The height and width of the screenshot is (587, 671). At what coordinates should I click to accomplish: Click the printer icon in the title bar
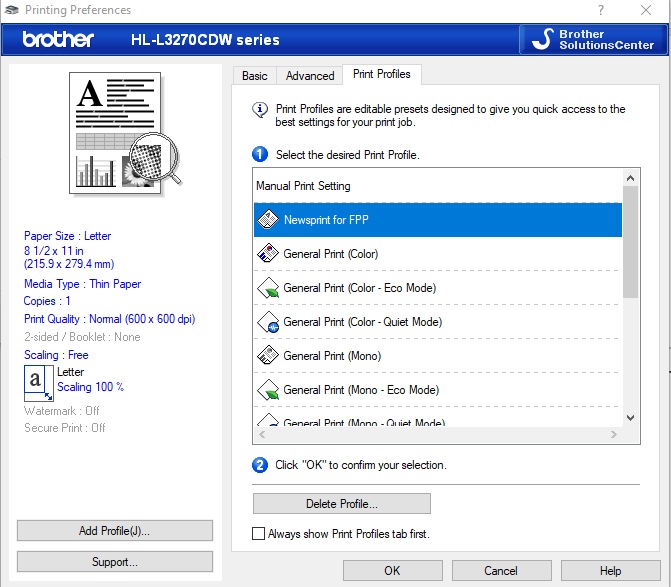[x=12, y=9]
